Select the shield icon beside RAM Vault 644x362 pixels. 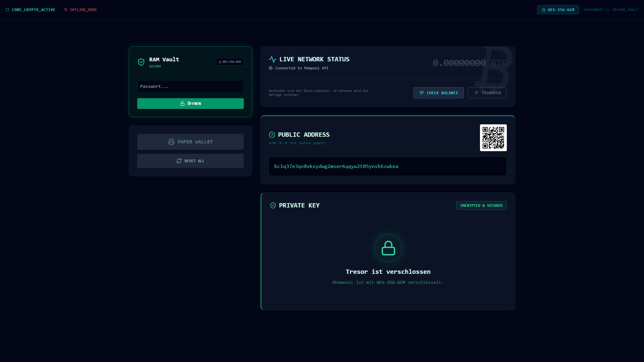141,62
